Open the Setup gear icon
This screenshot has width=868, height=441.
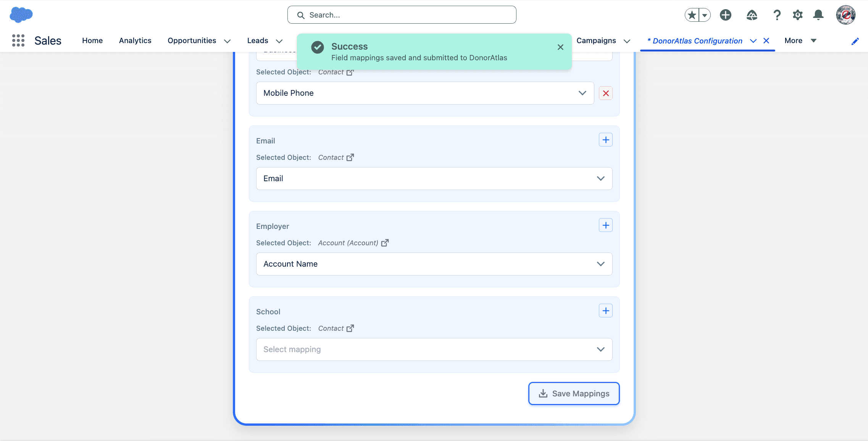pyautogui.click(x=797, y=15)
